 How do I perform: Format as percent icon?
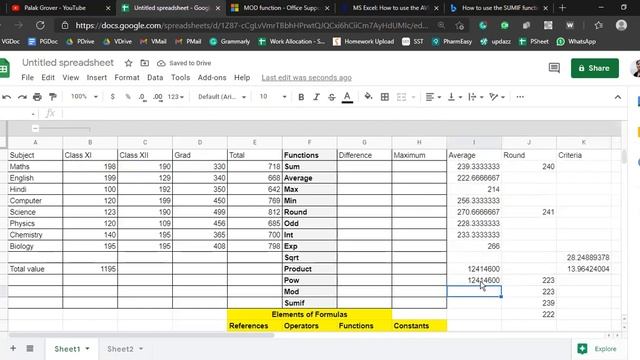click(128, 97)
